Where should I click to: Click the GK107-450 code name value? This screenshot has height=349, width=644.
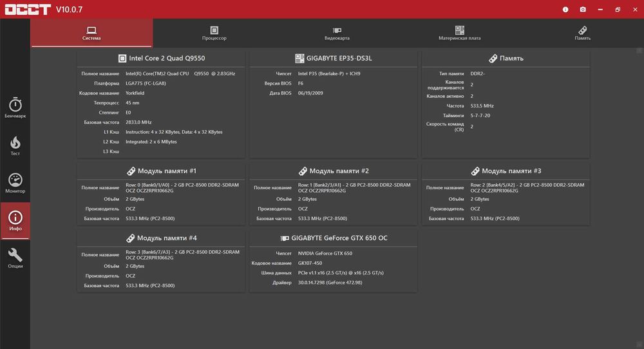pyautogui.click(x=310, y=263)
